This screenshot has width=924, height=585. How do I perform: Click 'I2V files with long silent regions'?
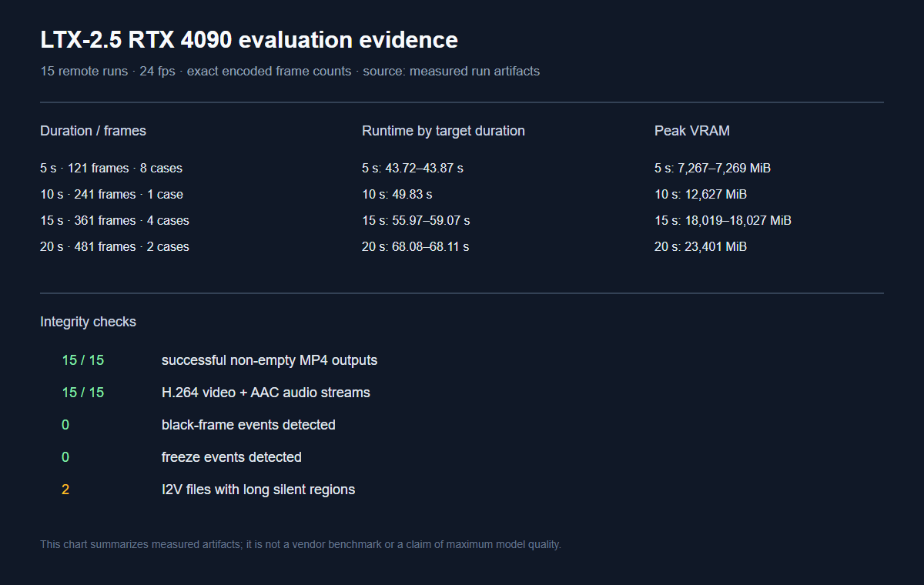tap(259, 490)
